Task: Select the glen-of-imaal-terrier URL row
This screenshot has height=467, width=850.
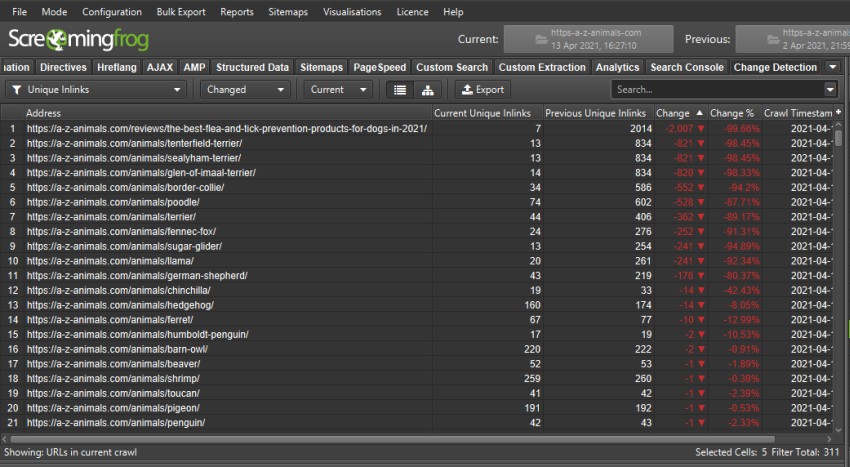Action: tap(417, 172)
